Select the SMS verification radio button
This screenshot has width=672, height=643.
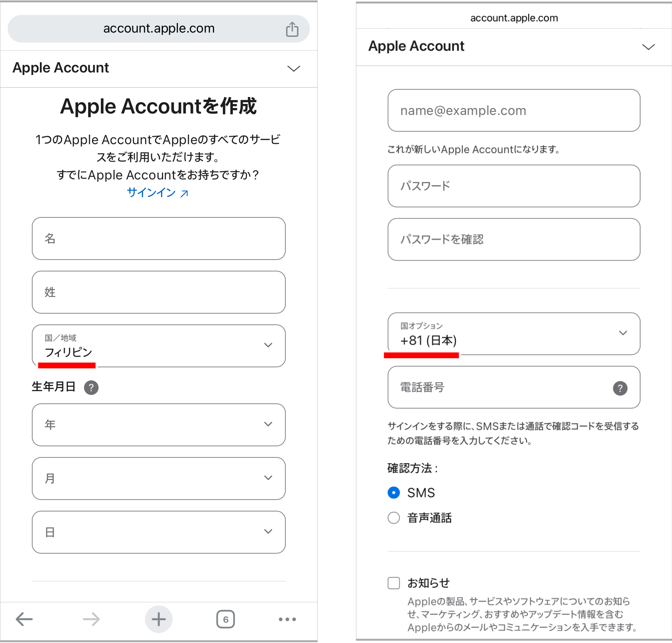pyautogui.click(x=394, y=493)
